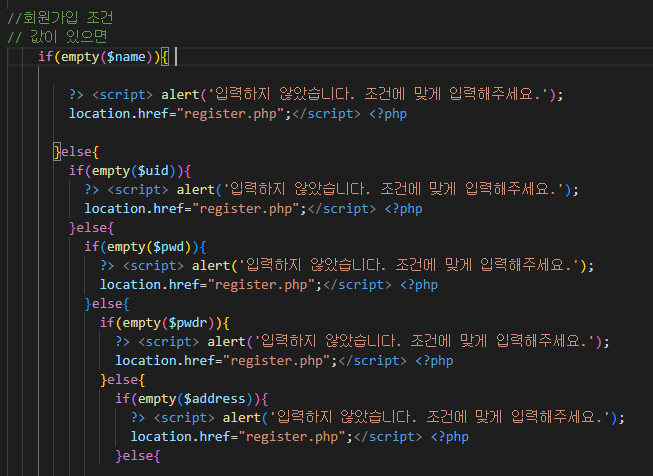This screenshot has width=653, height=476.
Task: Click the '}else{' following the $uid block
Action: pos(92,228)
